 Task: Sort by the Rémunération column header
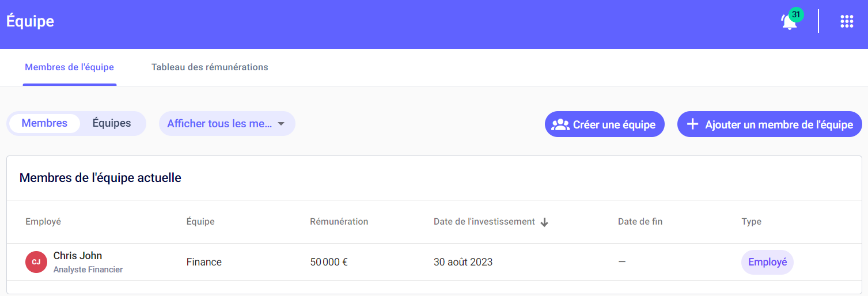coord(339,222)
